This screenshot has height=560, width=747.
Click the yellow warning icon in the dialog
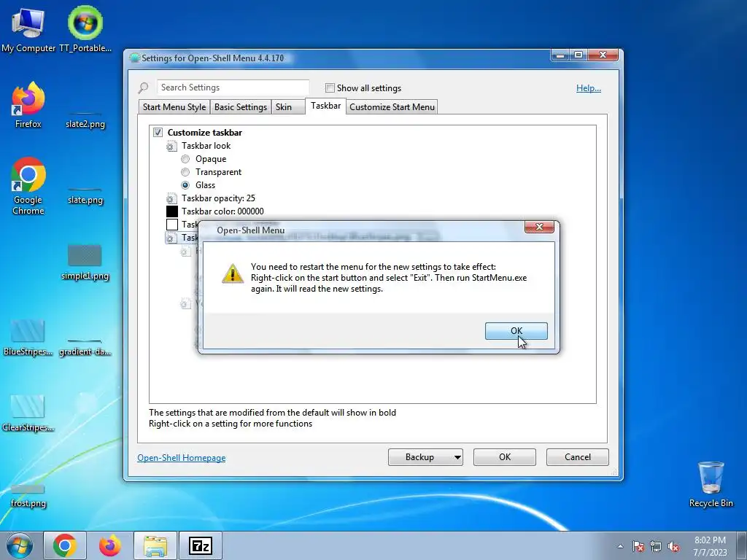click(233, 274)
